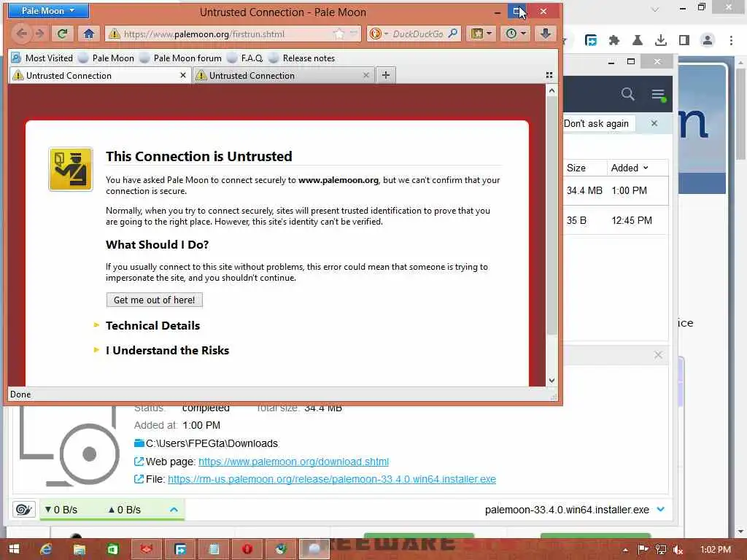Click the Chrome labs flask icon
The image size is (747, 560).
coord(638,41)
